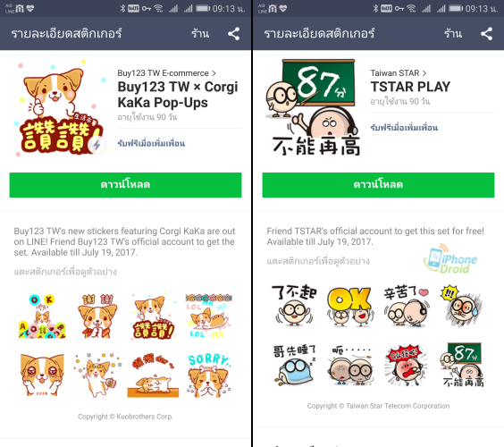Download the TSTAR PLAY sticker set
Image resolution: width=504 pixels, height=447 pixels.
(x=378, y=185)
